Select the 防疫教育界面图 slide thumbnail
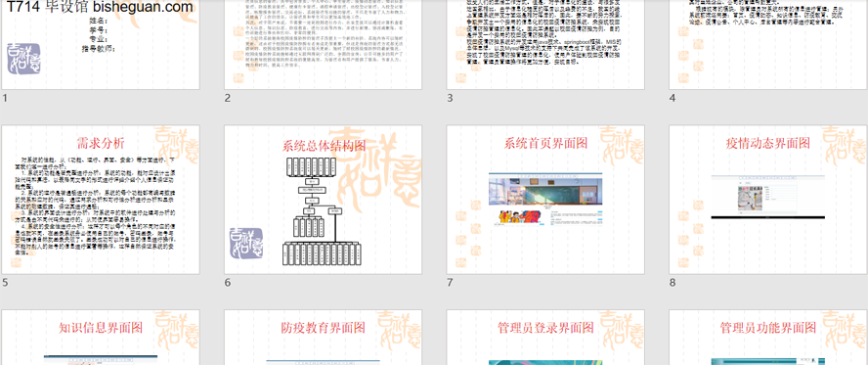The height and width of the screenshot is (365, 868). (324, 338)
